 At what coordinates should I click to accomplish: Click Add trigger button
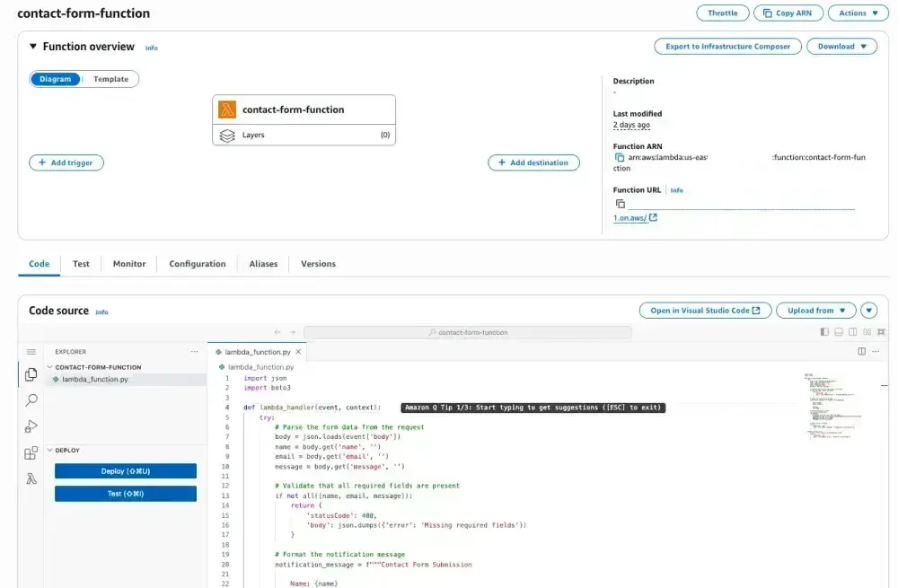click(66, 162)
